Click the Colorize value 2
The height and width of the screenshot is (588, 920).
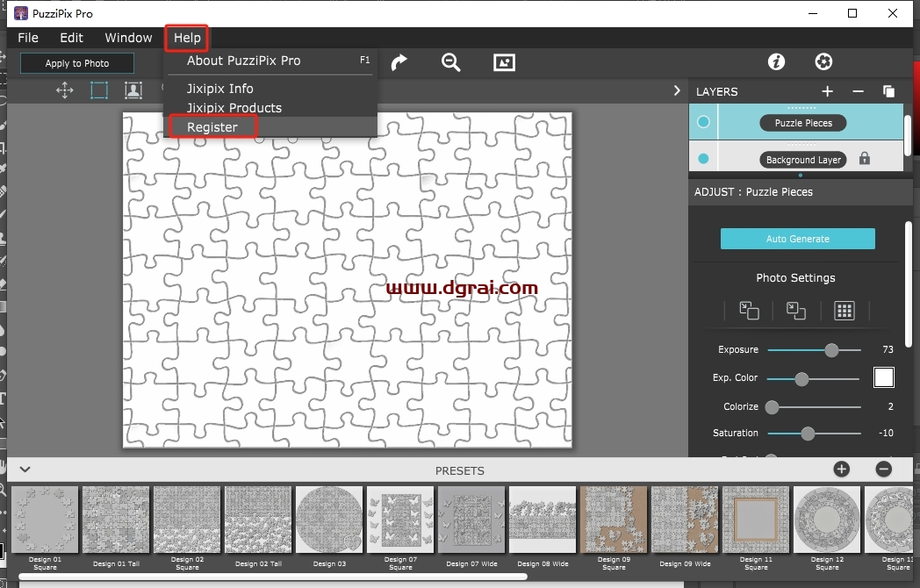tap(891, 406)
